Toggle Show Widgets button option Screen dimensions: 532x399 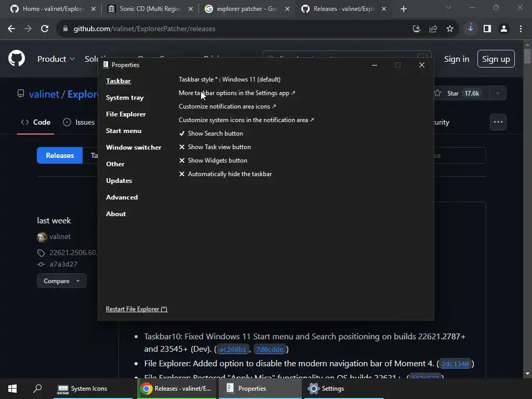point(213,161)
